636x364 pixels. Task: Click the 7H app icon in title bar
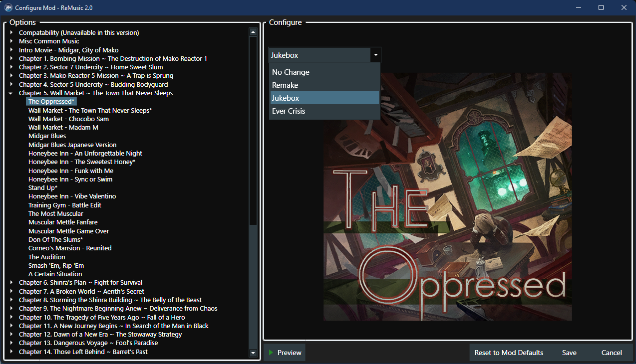8,7
